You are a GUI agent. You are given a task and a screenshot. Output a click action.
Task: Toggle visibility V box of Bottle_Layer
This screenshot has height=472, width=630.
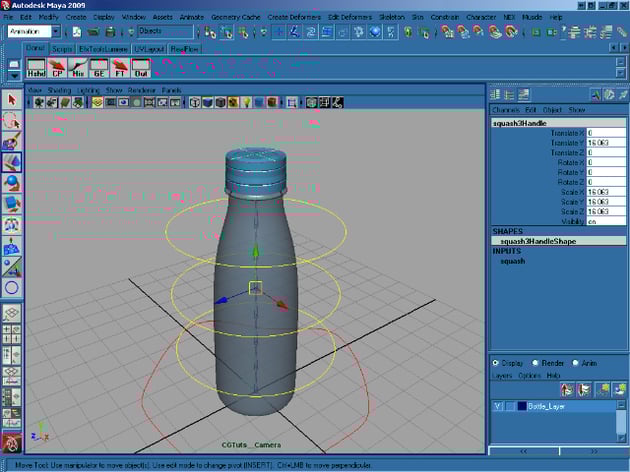point(498,406)
